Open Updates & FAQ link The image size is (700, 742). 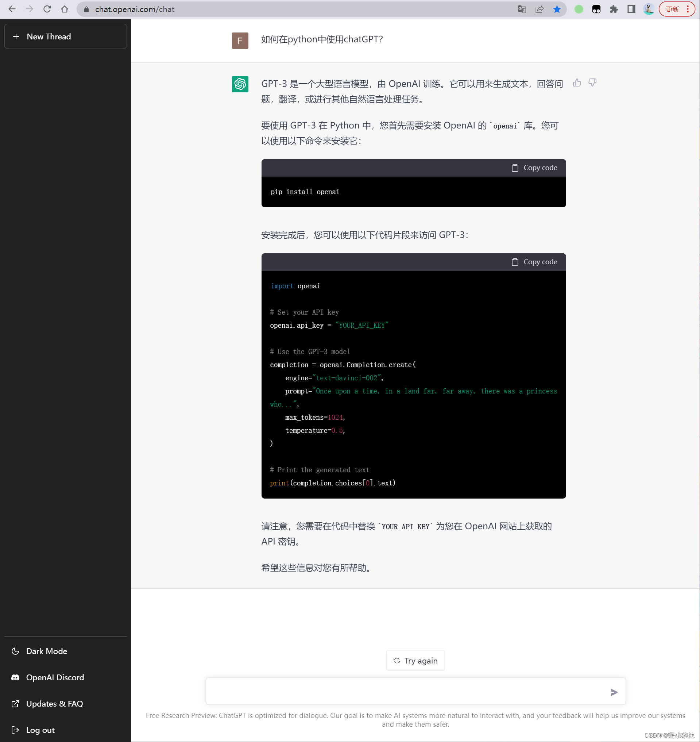[x=66, y=704]
